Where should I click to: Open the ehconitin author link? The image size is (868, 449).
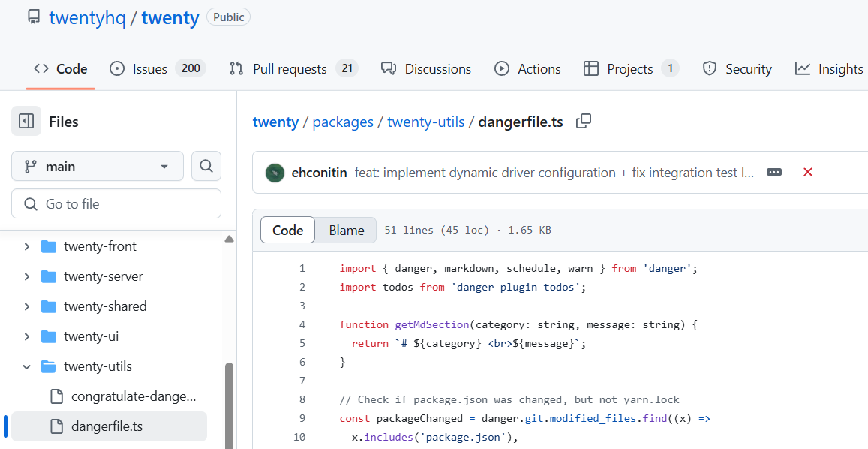pos(320,173)
